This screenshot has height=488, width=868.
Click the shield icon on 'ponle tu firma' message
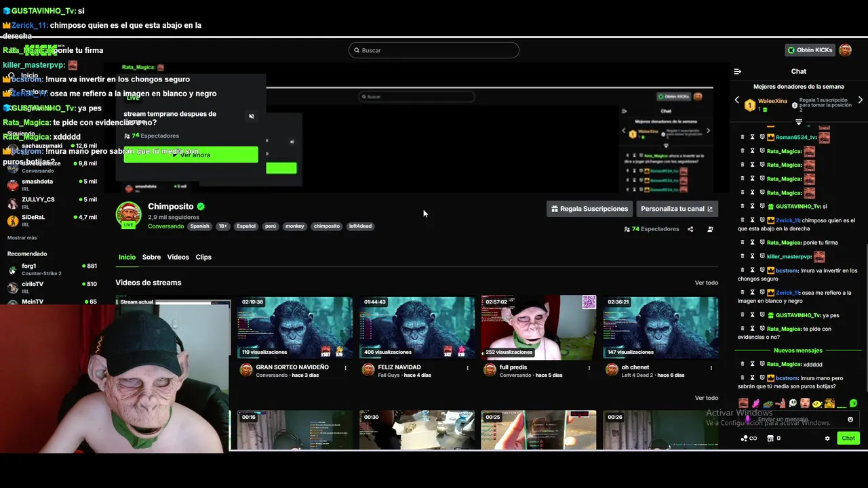pyautogui.click(x=762, y=242)
